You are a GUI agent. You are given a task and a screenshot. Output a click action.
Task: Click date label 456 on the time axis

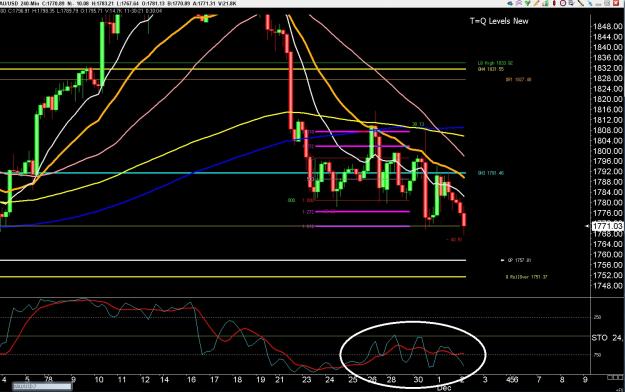click(x=511, y=380)
